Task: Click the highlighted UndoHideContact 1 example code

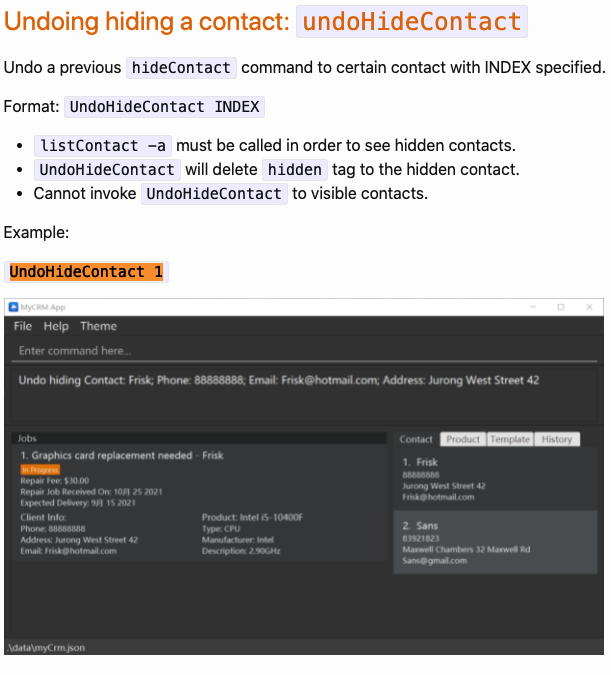Action: point(86,272)
